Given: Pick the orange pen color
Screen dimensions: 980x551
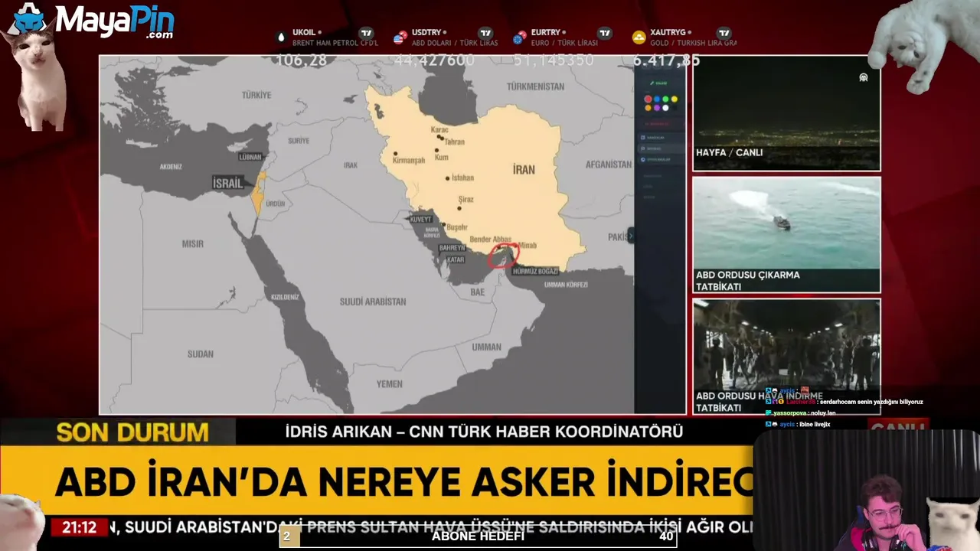Looking at the screenshot, I should click(648, 108).
